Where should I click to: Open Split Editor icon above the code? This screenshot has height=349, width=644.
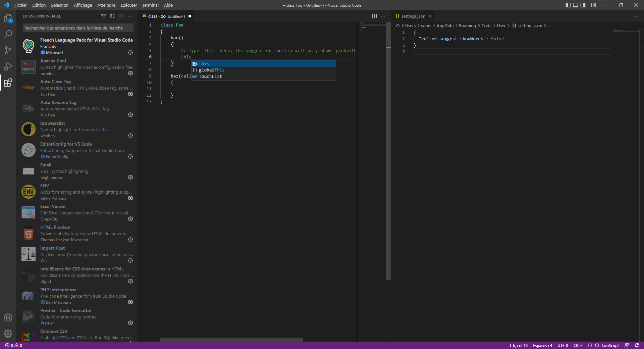point(374,16)
